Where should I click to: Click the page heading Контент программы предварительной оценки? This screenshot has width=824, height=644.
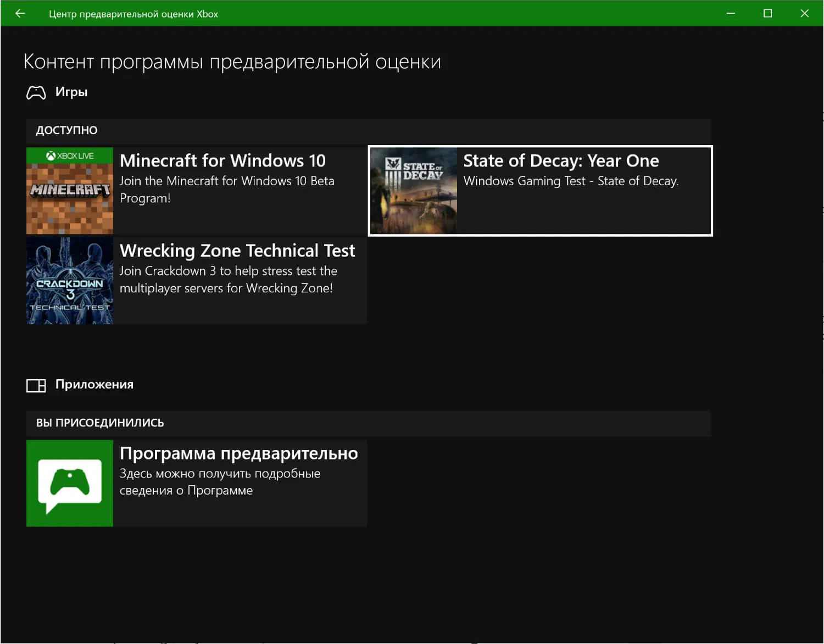(x=232, y=62)
